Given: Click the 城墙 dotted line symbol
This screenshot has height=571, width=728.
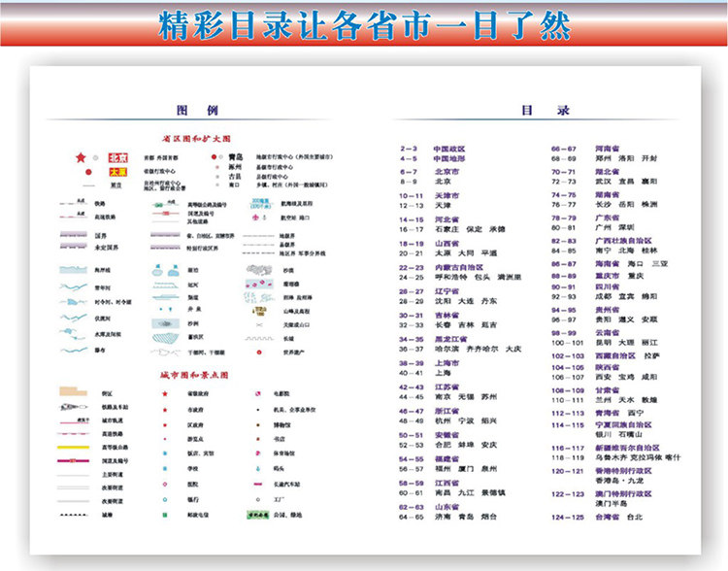Looking at the screenshot, I should pos(74,515).
